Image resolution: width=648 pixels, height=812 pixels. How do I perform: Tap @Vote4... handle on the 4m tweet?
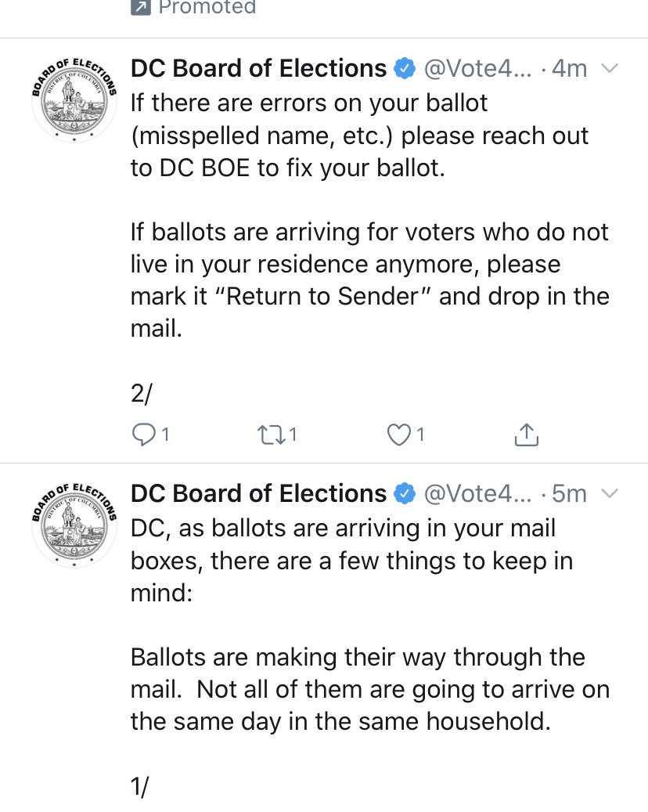coord(477,68)
